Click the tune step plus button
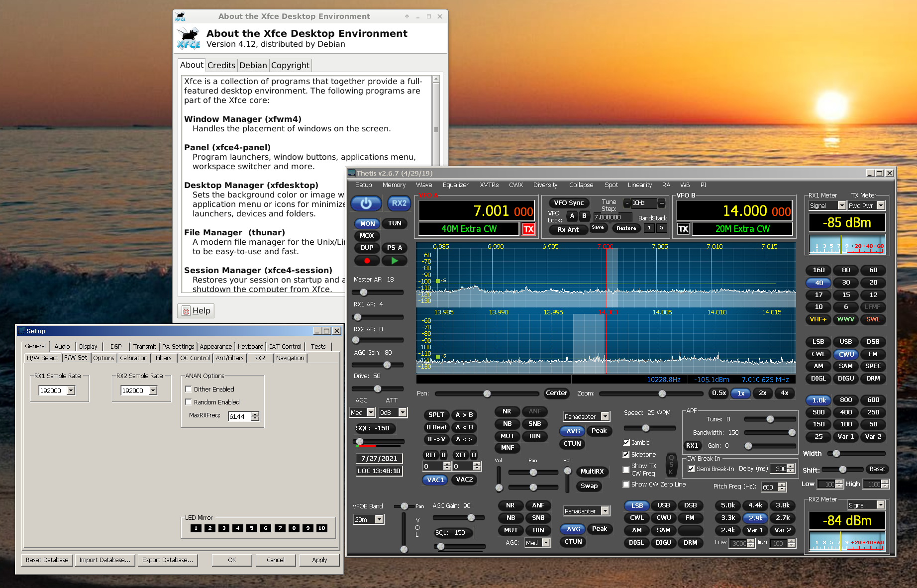Image resolution: width=917 pixels, height=588 pixels. 662,203
